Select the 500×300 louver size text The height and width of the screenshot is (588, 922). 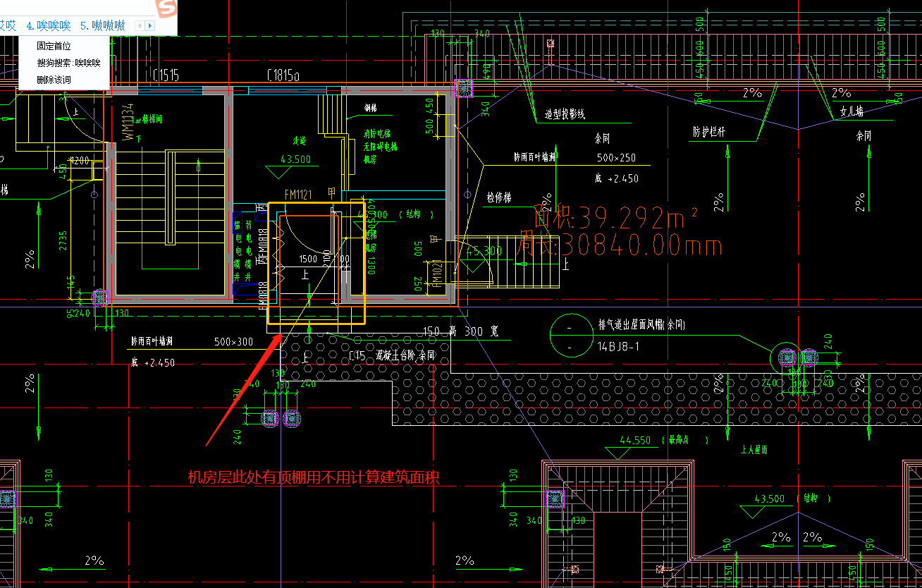pyautogui.click(x=233, y=342)
